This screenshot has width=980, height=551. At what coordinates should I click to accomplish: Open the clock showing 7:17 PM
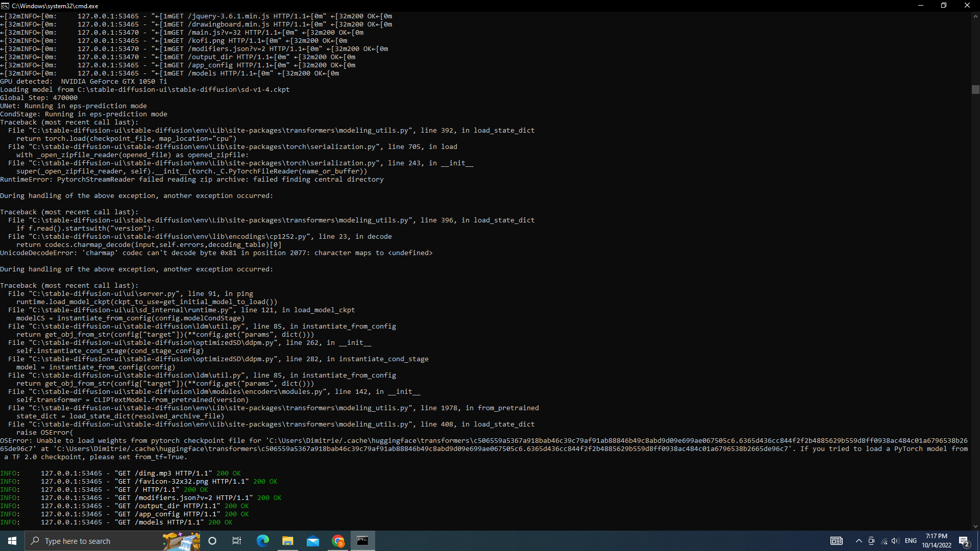(x=937, y=541)
